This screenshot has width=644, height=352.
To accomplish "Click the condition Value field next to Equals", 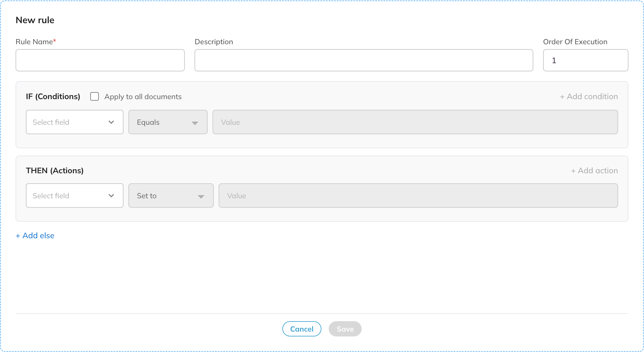I will [x=415, y=122].
